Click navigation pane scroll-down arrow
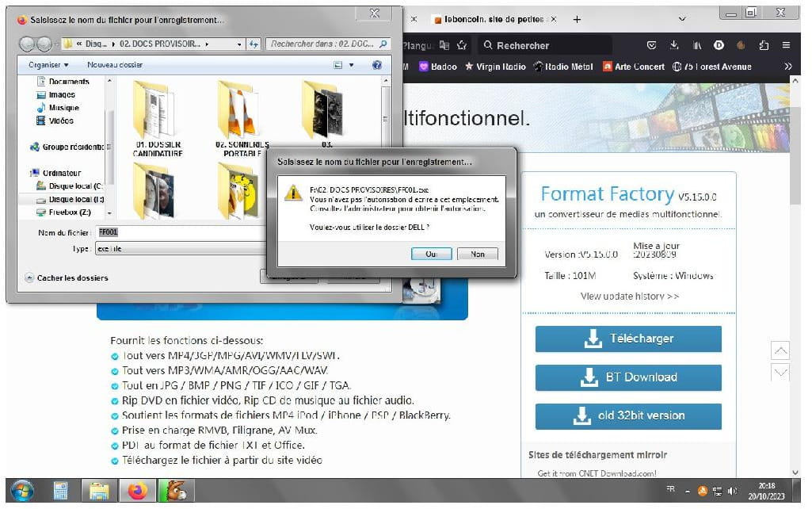Image resolution: width=812 pixels, height=509 pixels. click(x=109, y=213)
